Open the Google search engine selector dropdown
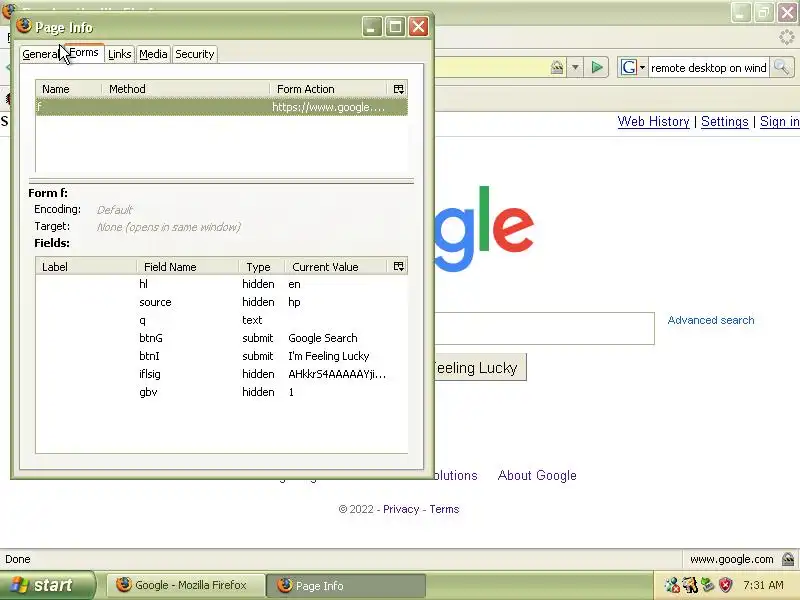The height and width of the screenshot is (600, 800). click(633, 67)
